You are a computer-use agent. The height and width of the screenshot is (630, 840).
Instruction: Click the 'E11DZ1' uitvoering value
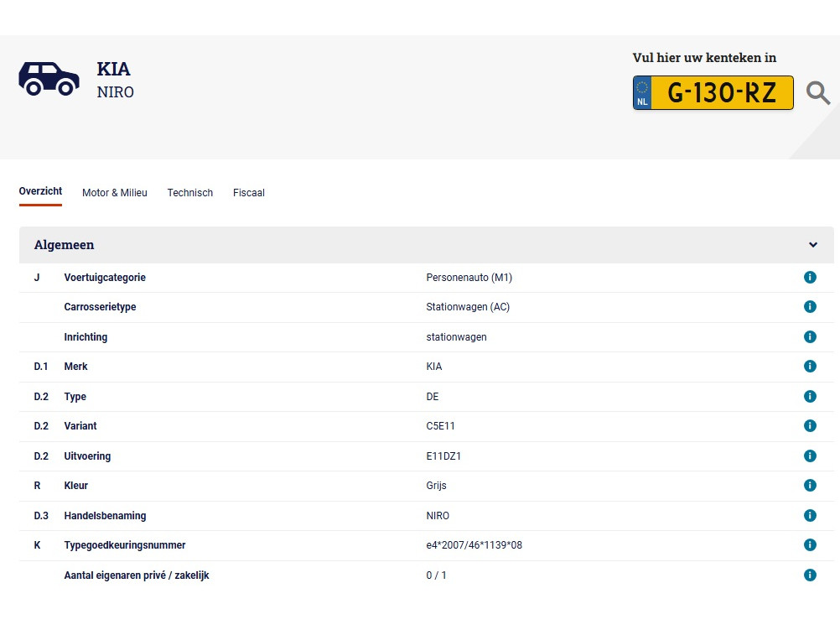(443, 456)
